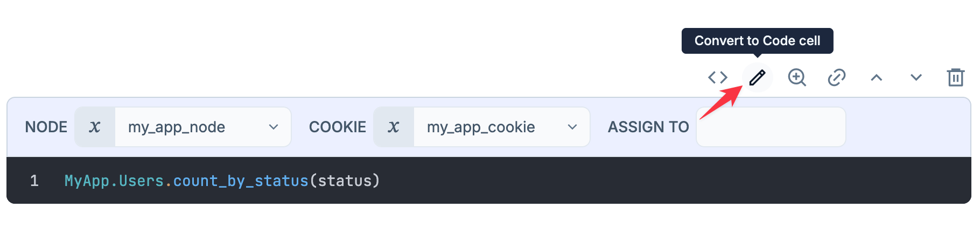Click the chain link icon for cell

click(836, 77)
